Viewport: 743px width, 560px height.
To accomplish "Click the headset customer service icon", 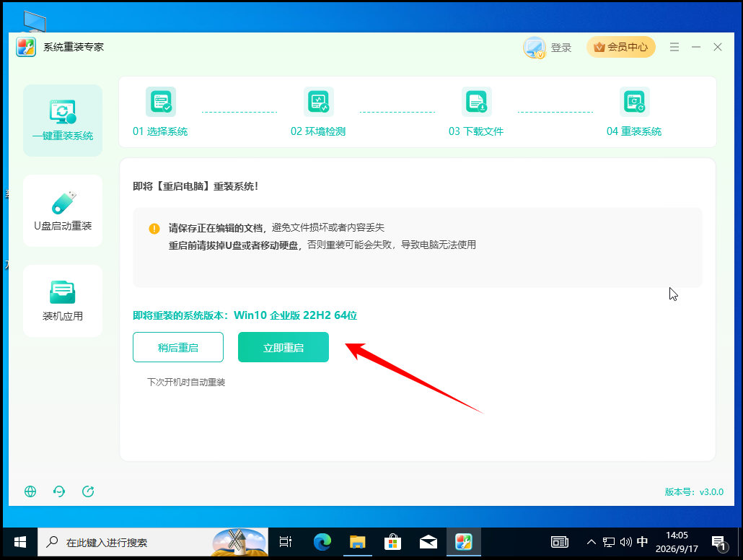I will point(59,491).
